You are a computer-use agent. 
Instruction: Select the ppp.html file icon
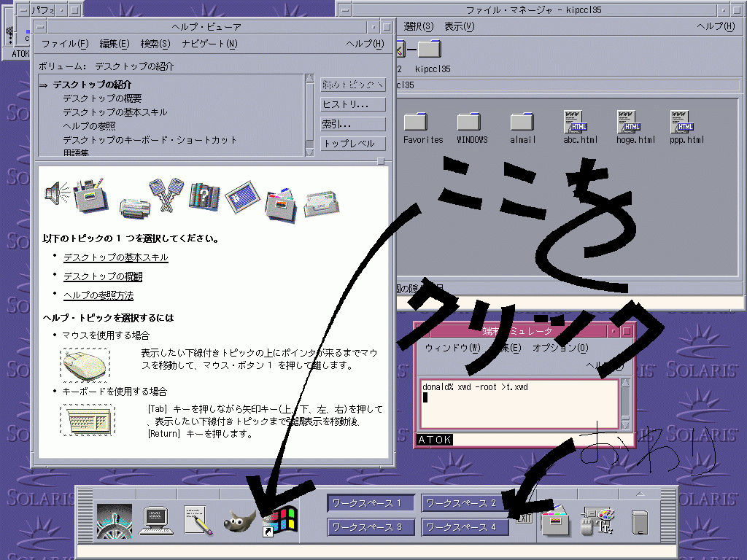pyautogui.click(x=686, y=128)
